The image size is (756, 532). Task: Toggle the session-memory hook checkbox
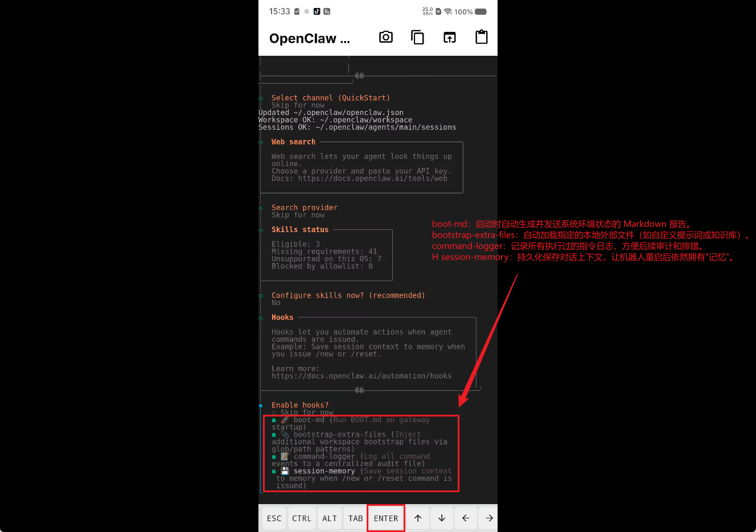click(x=274, y=472)
